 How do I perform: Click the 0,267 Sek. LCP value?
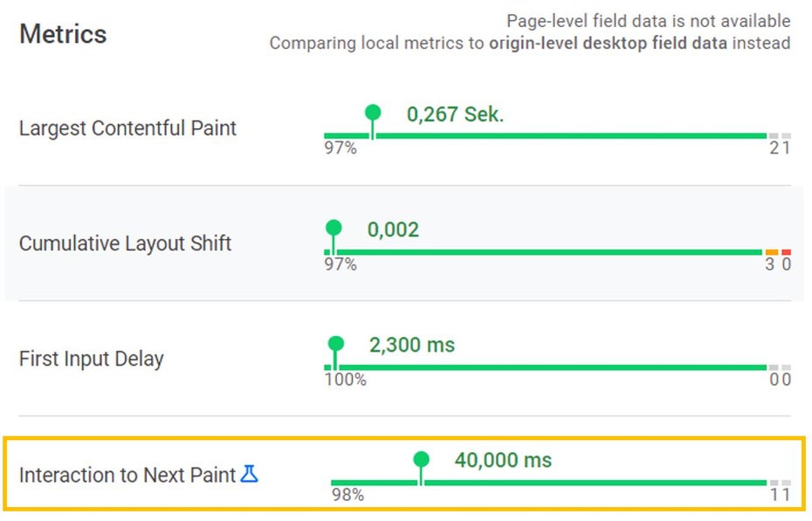pyautogui.click(x=455, y=114)
